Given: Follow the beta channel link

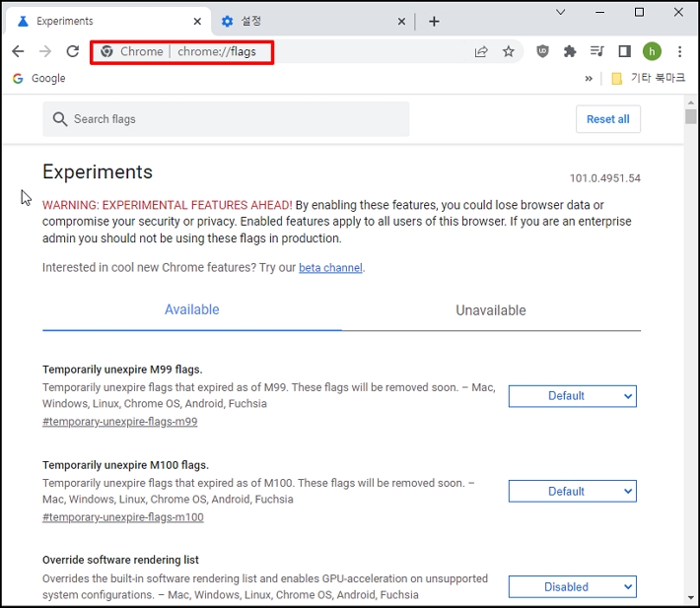Looking at the screenshot, I should (x=330, y=268).
